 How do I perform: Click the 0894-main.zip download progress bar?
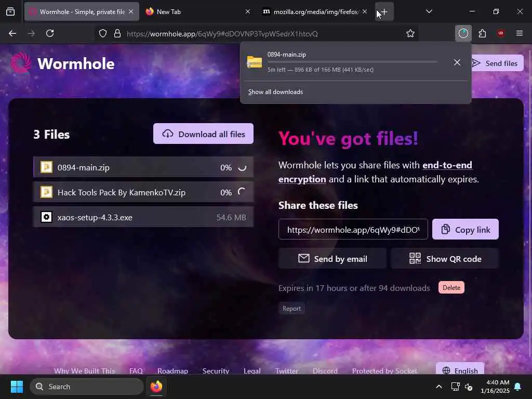pyautogui.click(x=352, y=62)
